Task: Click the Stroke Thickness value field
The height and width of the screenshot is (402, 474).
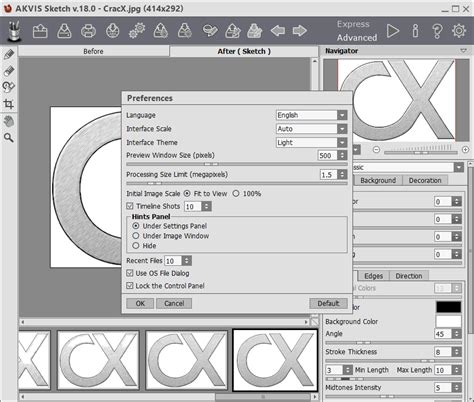Action: pos(443,352)
